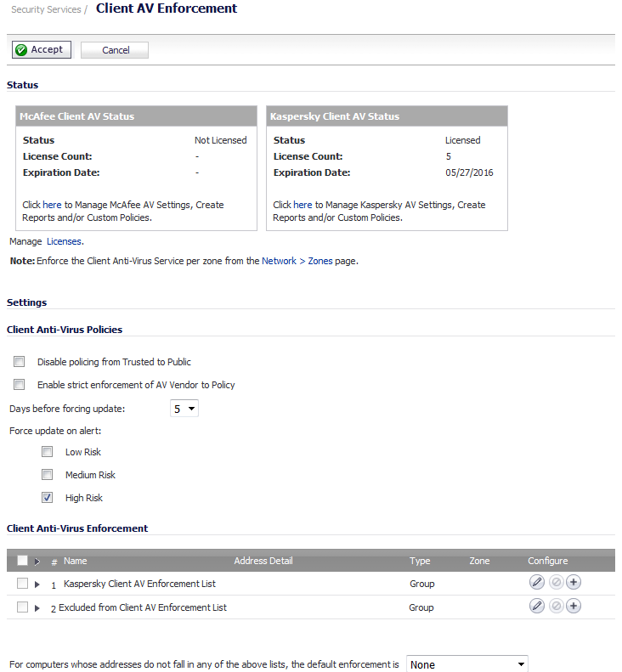
Task: Expand the Kaspersky Client AV Enforcement List row
Action: [37, 584]
